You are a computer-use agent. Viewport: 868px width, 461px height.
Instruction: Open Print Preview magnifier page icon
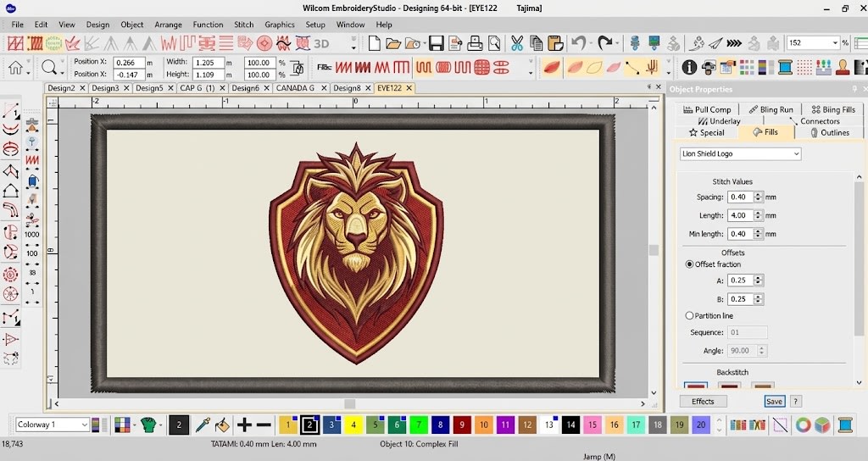pos(494,42)
